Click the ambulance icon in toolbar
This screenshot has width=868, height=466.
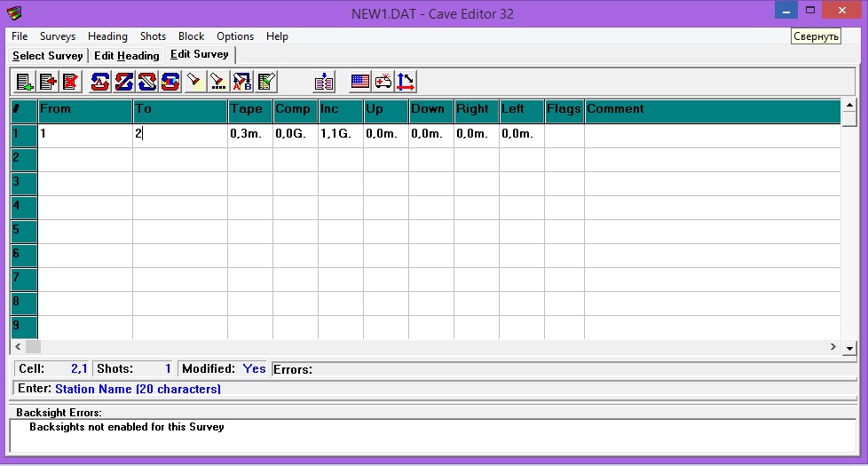pos(383,83)
